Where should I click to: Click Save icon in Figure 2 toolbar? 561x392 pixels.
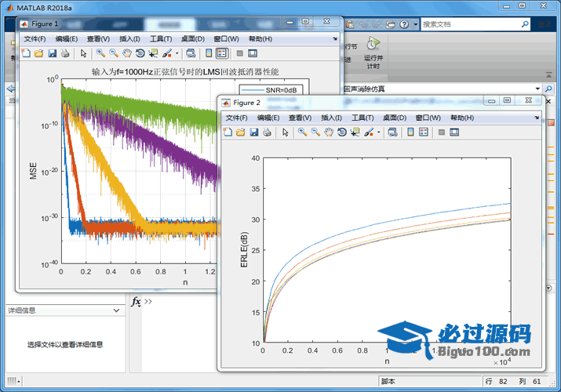(254, 132)
